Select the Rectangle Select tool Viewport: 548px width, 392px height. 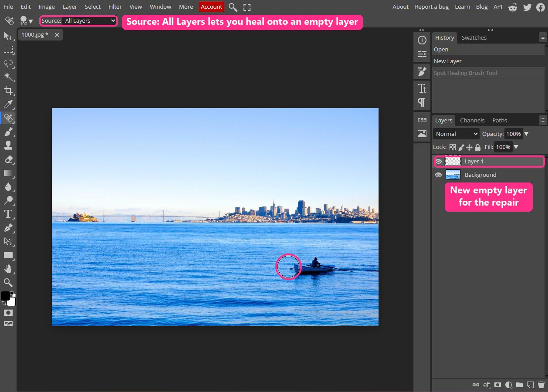coord(8,49)
